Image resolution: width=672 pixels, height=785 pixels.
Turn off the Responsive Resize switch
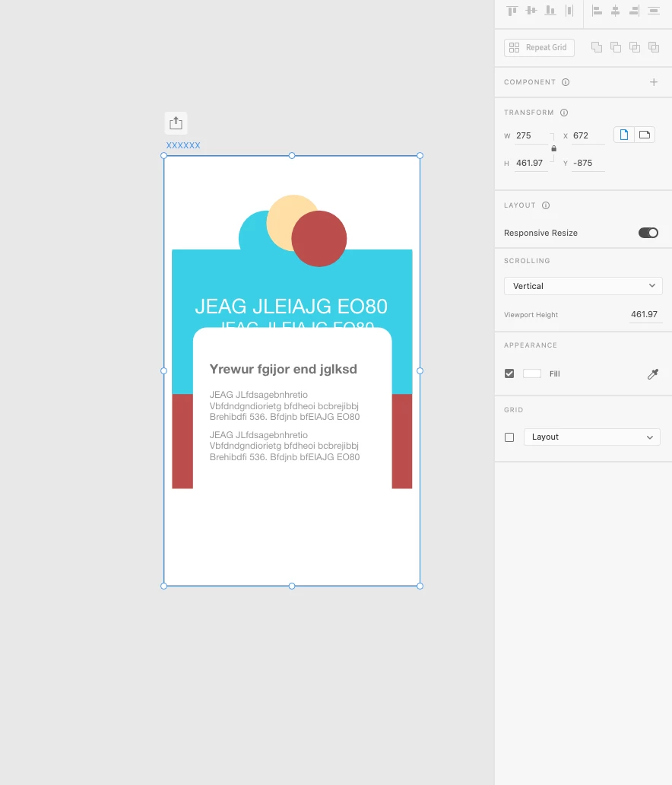[648, 233]
